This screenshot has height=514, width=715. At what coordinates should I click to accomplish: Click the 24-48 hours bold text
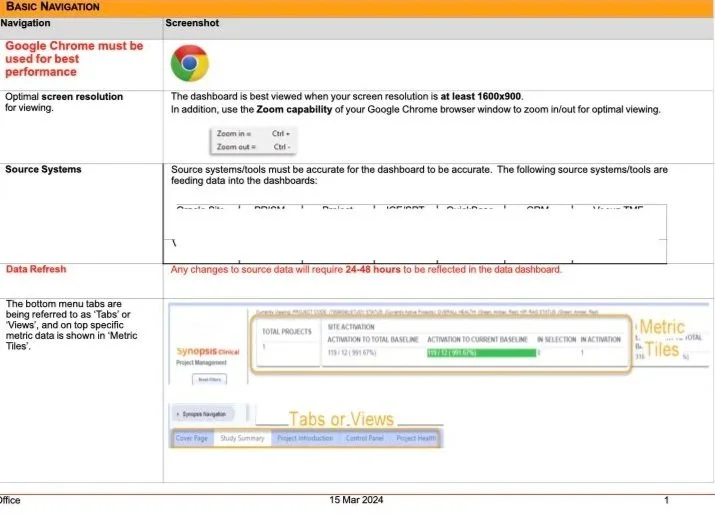coord(373,270)
